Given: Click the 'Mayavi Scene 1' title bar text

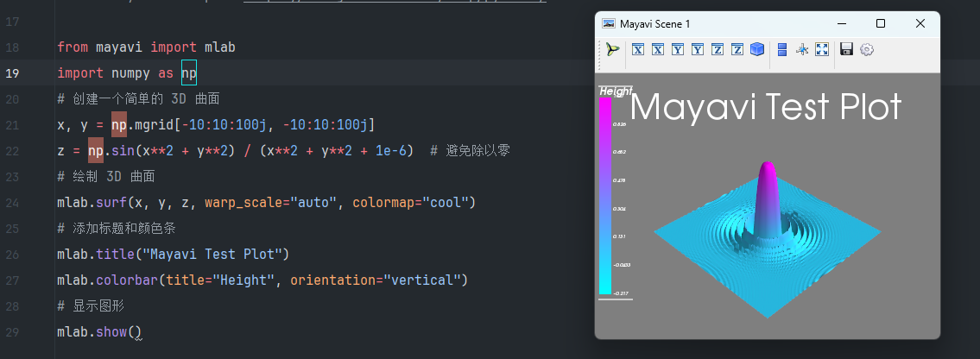Looking at the screenshot, I should 655,23.
